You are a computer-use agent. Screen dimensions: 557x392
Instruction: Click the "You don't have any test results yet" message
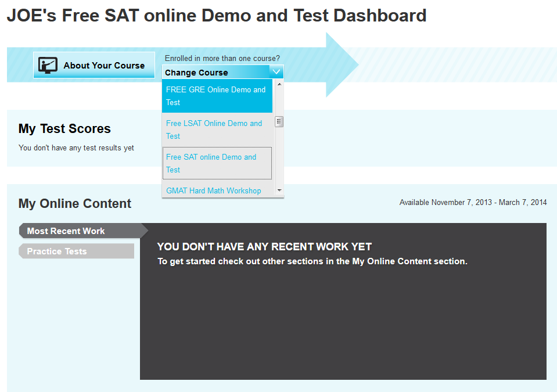click(x=76, y=148)
